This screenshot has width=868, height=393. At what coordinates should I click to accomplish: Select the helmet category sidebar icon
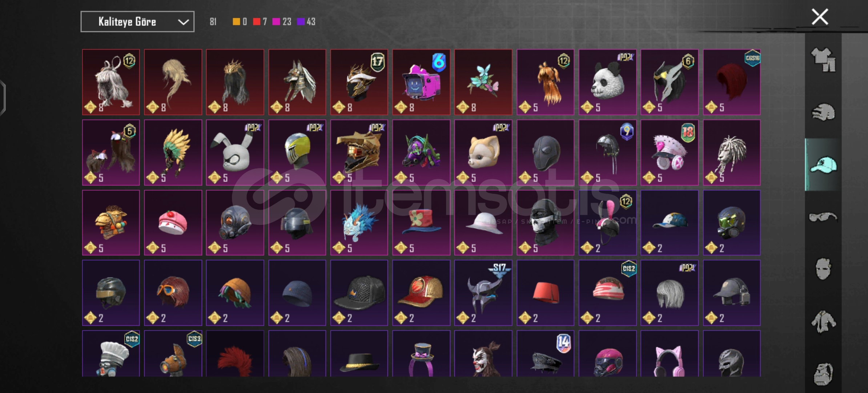pos(823,112)
